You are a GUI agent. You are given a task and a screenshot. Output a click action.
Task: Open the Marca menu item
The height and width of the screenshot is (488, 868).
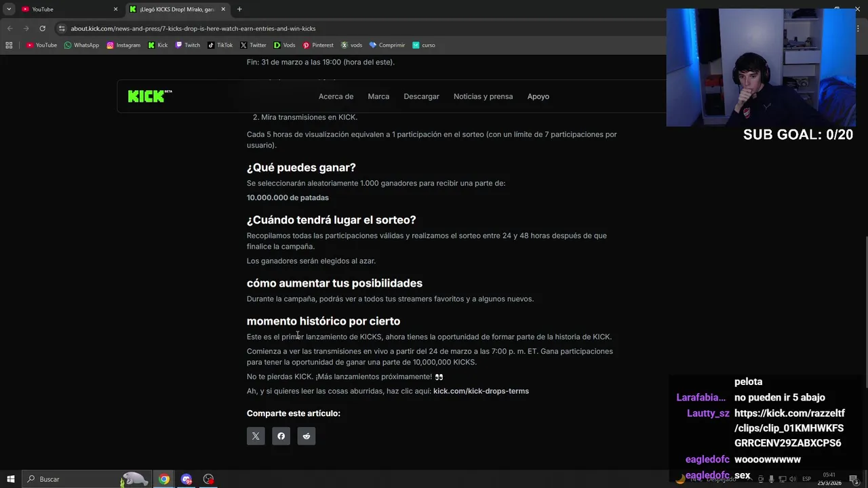378,96
